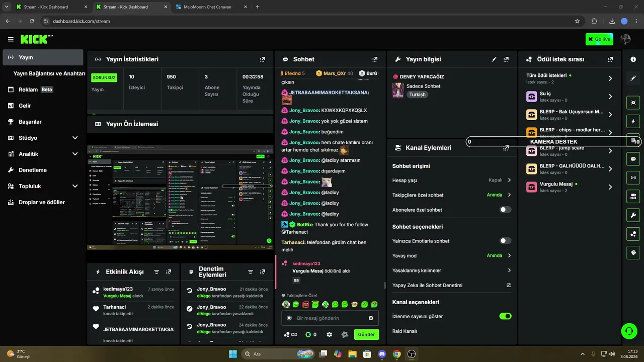Open the filter icon in Denetim Eylemleri
This screenshot has width=644, height=362.
(x=251, y=272)
